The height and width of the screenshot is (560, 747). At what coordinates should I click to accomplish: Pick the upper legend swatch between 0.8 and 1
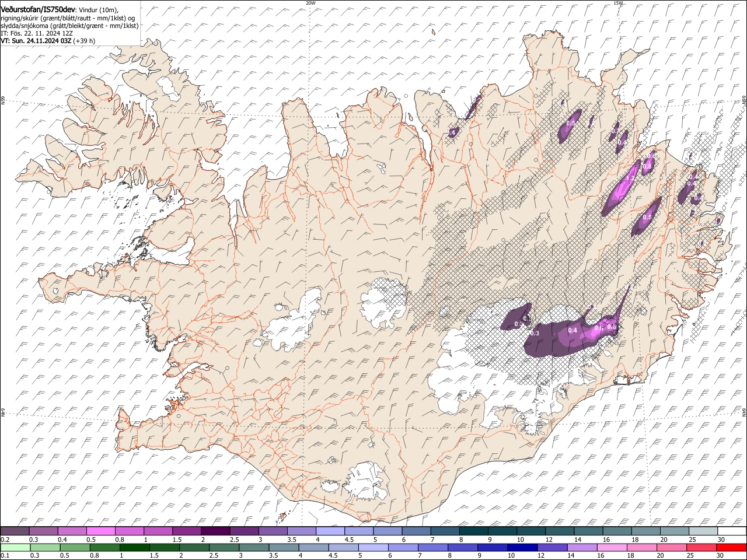pyautogui.click(x=129, y=531)
